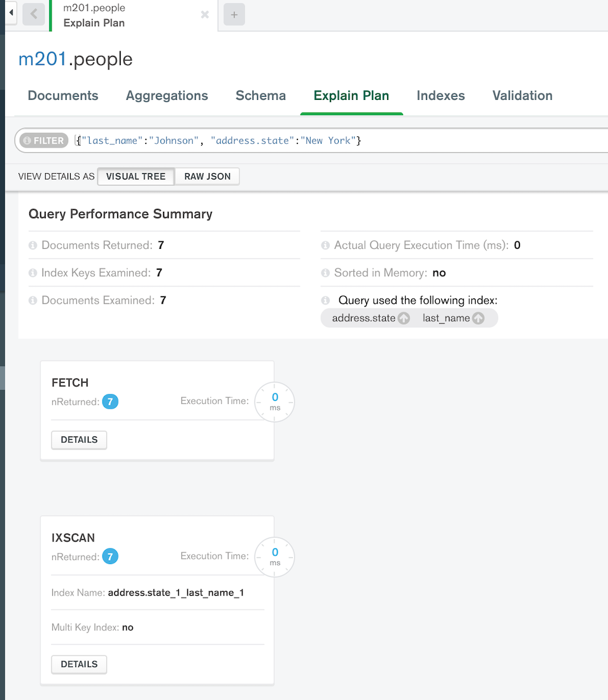608x700 pixels.
Task: Open a new tab with plus button
Action: coord(234,15)
